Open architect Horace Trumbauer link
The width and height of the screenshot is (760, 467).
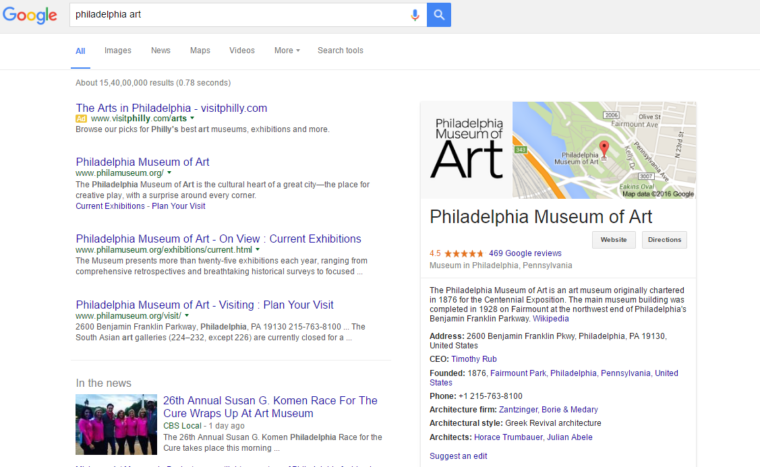(508, 437)
